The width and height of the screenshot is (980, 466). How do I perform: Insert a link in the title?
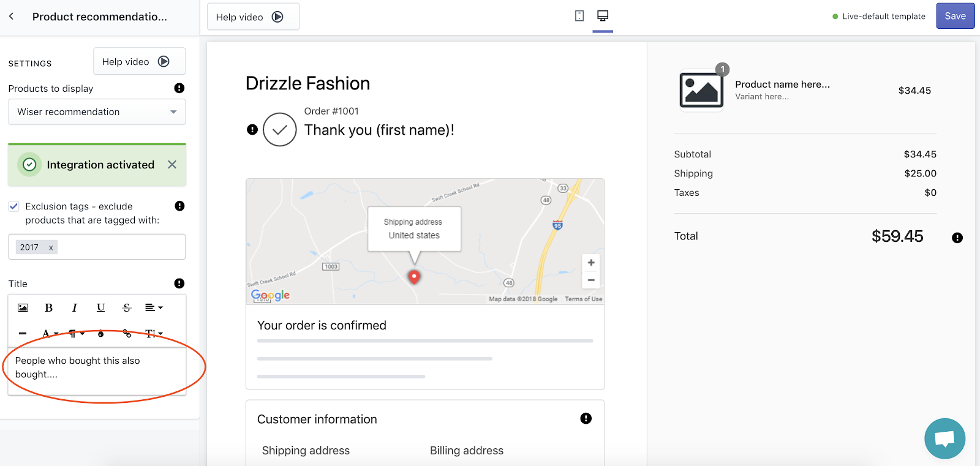point(127,334)
